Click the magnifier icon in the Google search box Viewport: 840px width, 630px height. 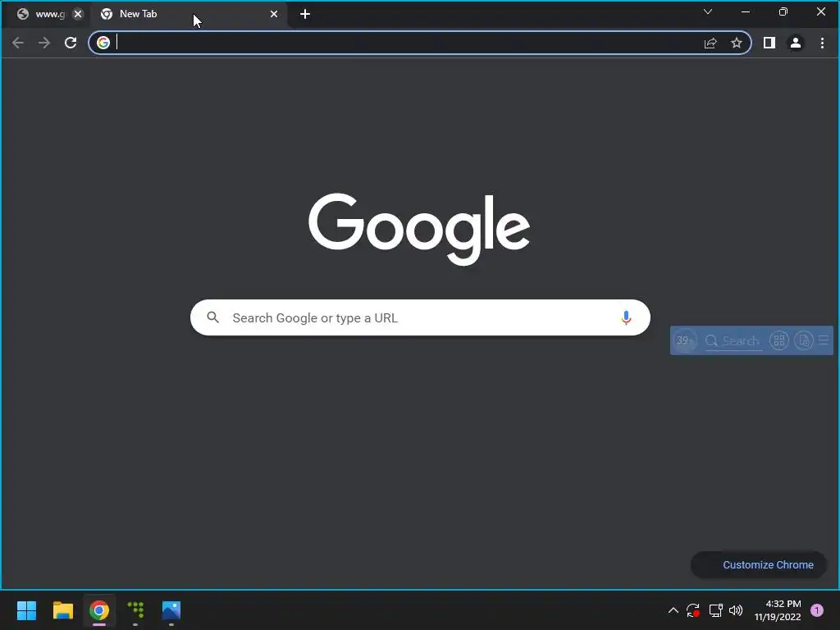click(212, 317)
